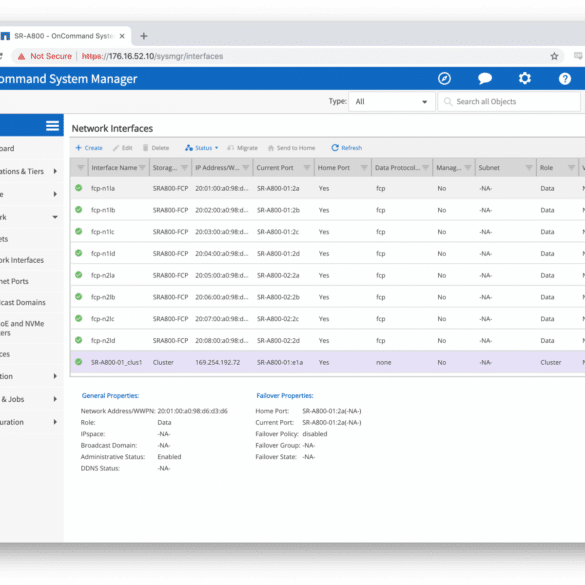Select the fcp-n2la interface row
The width and height of the screenshot is (585, 585).
pyautogui.click(x=328, y=275)
